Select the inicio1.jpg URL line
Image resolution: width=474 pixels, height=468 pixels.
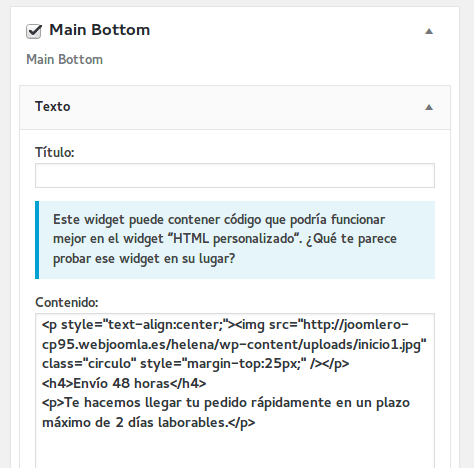(x=234, y=344)
